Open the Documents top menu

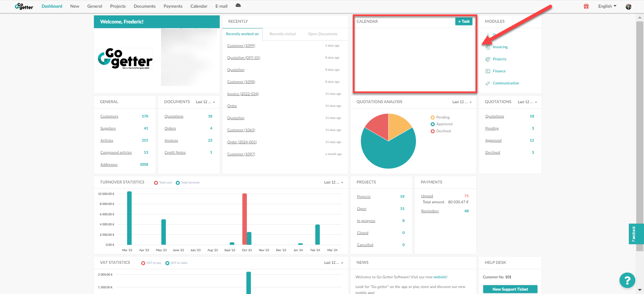point(145,6)
